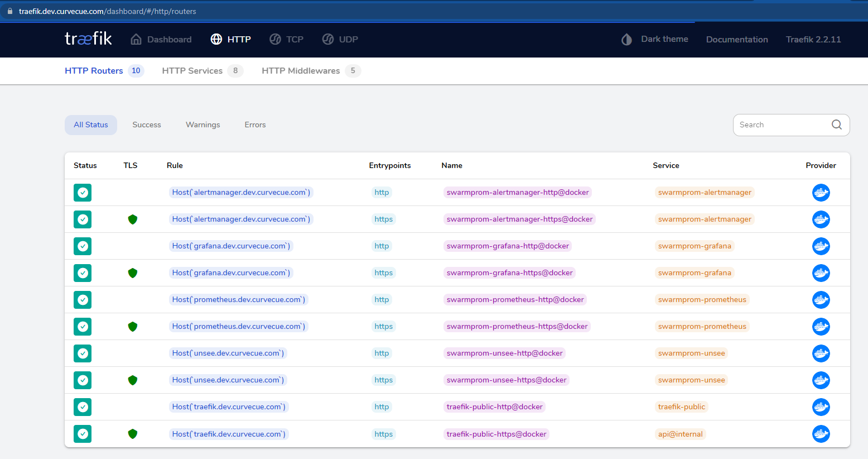
Task: Click the search magnifier icon
Action: point(837,125)
